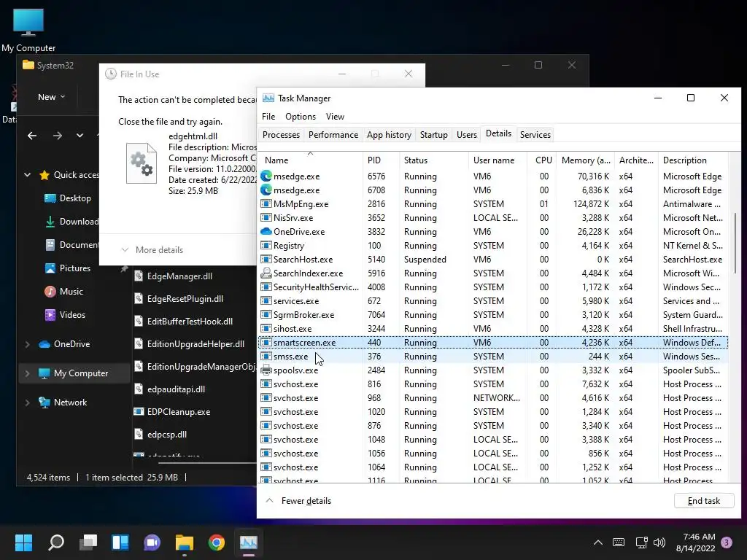The image size is (747, 560).
Task: Click first msedge.exe icon PID 6576
Action: coord(266,176)
